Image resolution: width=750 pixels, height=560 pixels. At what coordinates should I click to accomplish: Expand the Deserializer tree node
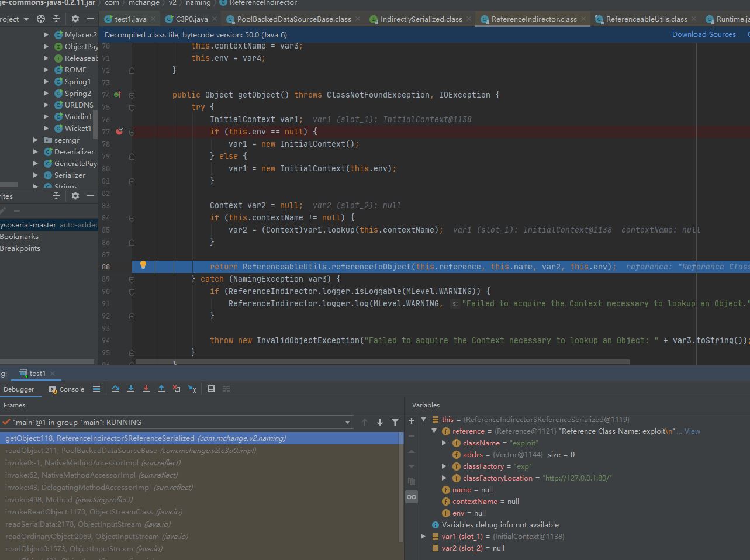tap(36, 152)
